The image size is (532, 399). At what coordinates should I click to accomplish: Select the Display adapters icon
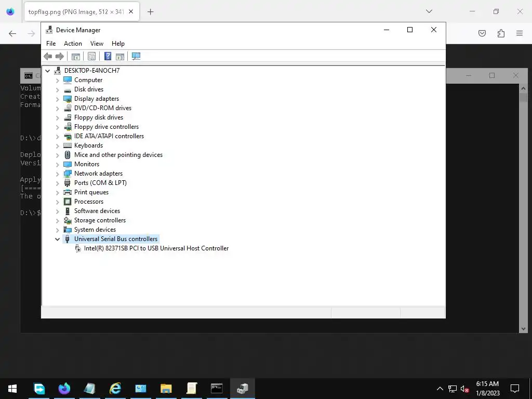click(68, 99)
